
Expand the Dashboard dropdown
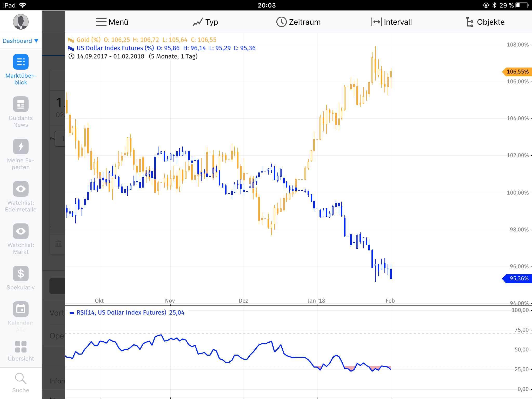point(20,41)
